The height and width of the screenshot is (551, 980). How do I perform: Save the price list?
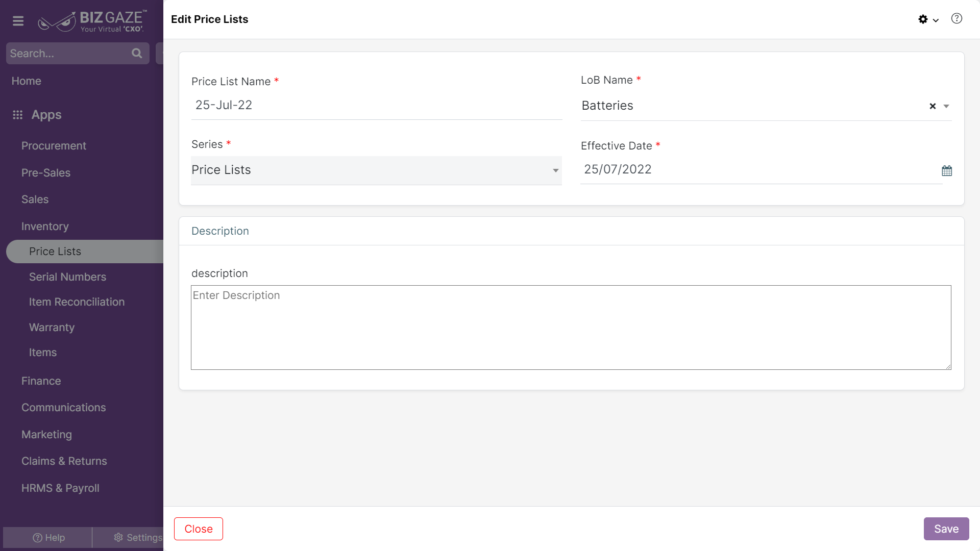[x=946, y=529]
